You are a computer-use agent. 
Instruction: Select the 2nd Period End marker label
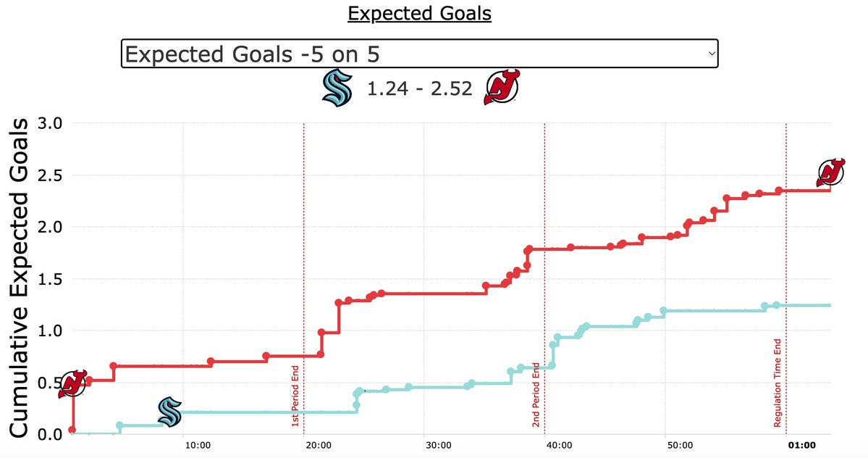click(x=536, y=396)
